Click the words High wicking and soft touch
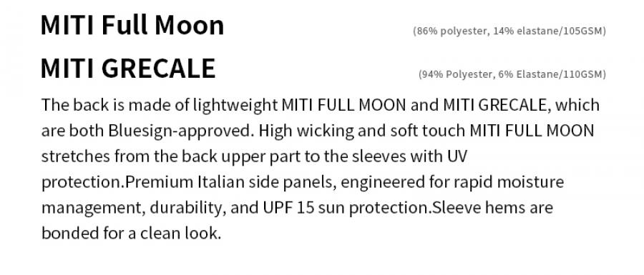This screenshot has height=275, width=644. coord(363,131)
